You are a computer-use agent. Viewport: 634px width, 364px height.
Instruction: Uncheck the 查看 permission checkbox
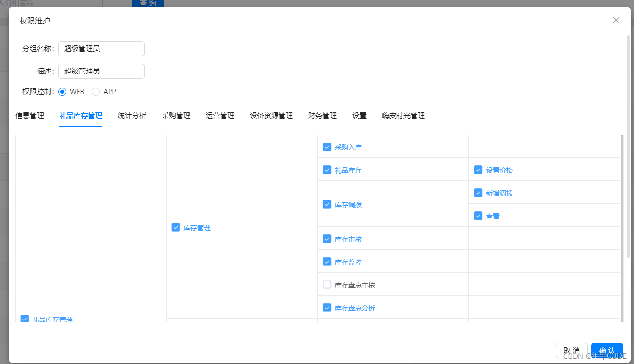[478, 215]
